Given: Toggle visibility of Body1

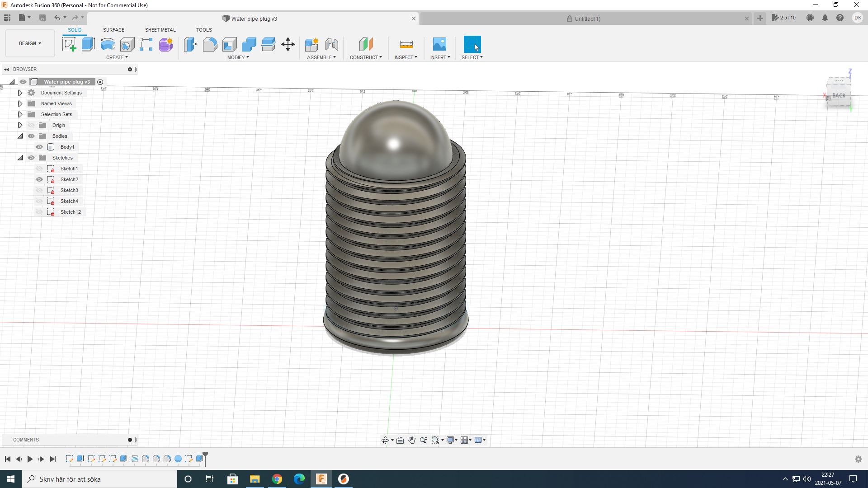Looking at the screenshot, I should [39, 147].
